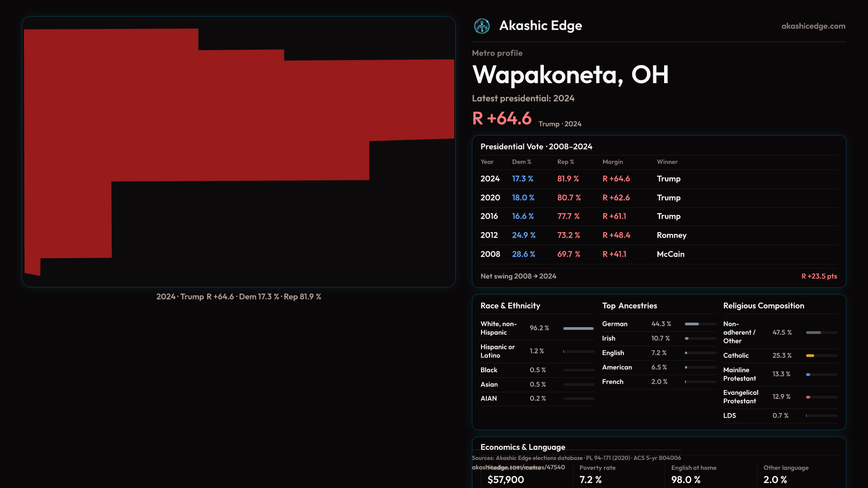Click the yellow Catholic percentage bar

click(811, 356)
